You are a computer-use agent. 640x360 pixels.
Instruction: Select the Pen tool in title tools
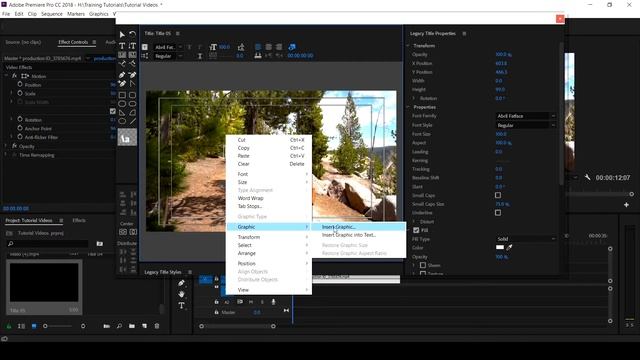122,75
